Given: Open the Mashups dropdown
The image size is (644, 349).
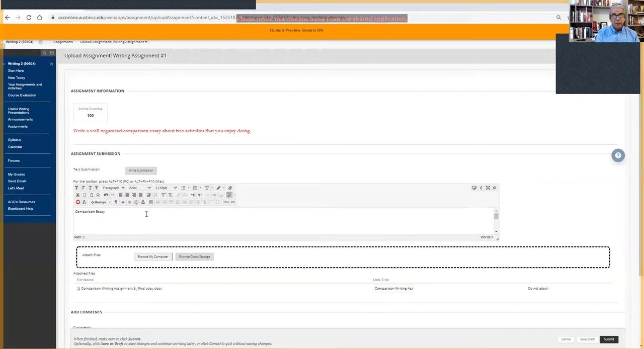Looking at the screenshot, I should click(101, 202).
